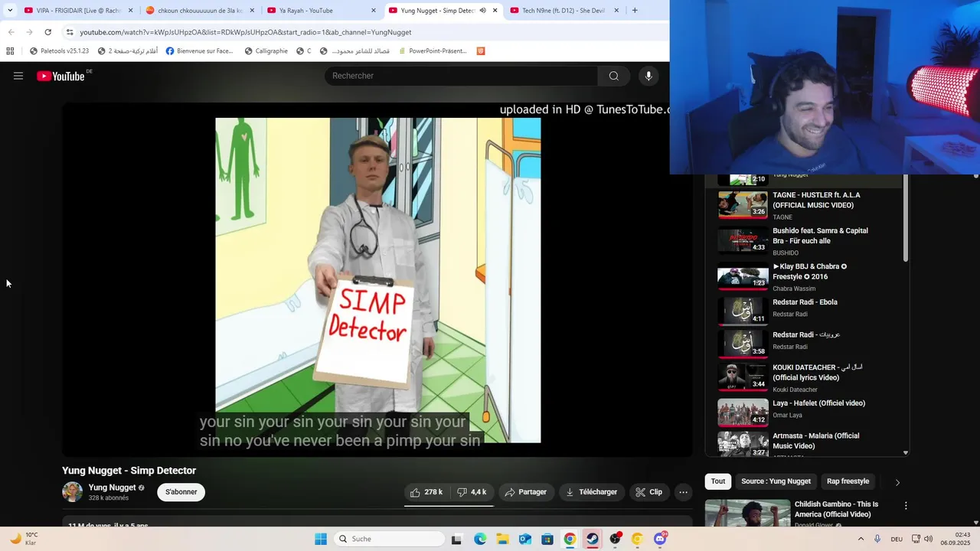The image size is (980, 551).
Task: Open the Yung Nugget channel name link
Action: (112, 487)
